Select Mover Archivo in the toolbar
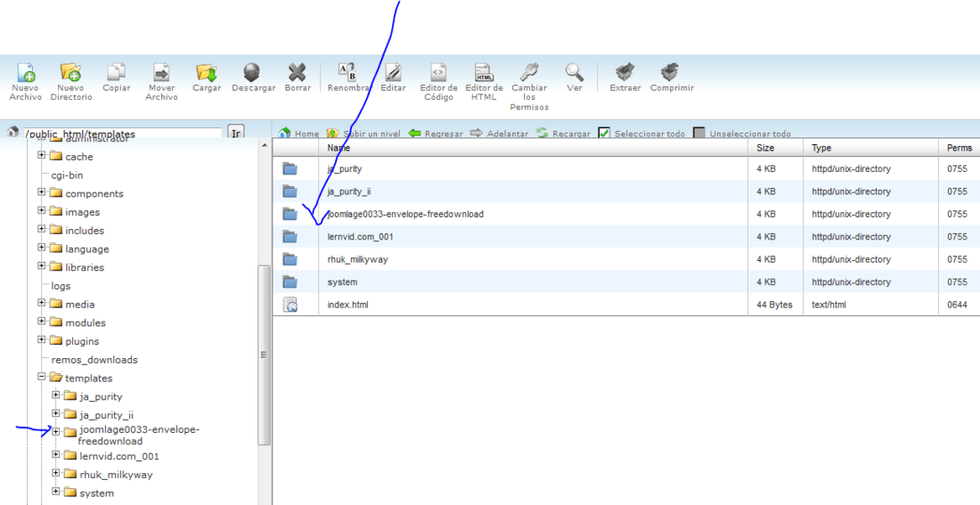This screenshot has width=980, height=505. [x=162, y=72]
